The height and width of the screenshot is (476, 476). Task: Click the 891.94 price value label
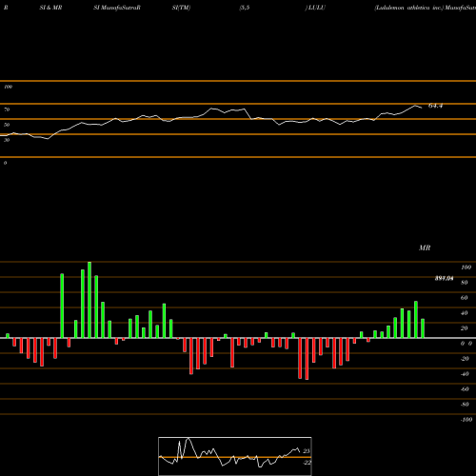tap(444, 278)
